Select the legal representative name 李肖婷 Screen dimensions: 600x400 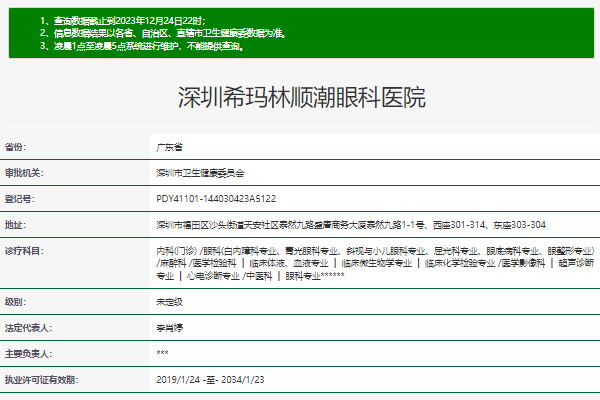(170, 328)
